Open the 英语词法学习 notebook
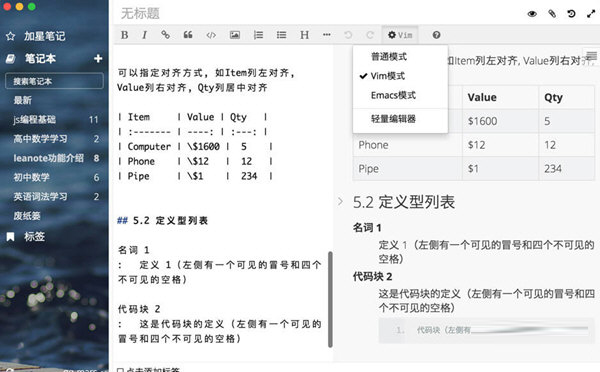The width and height of the screenshot is (600, 372). coord(40,197)
